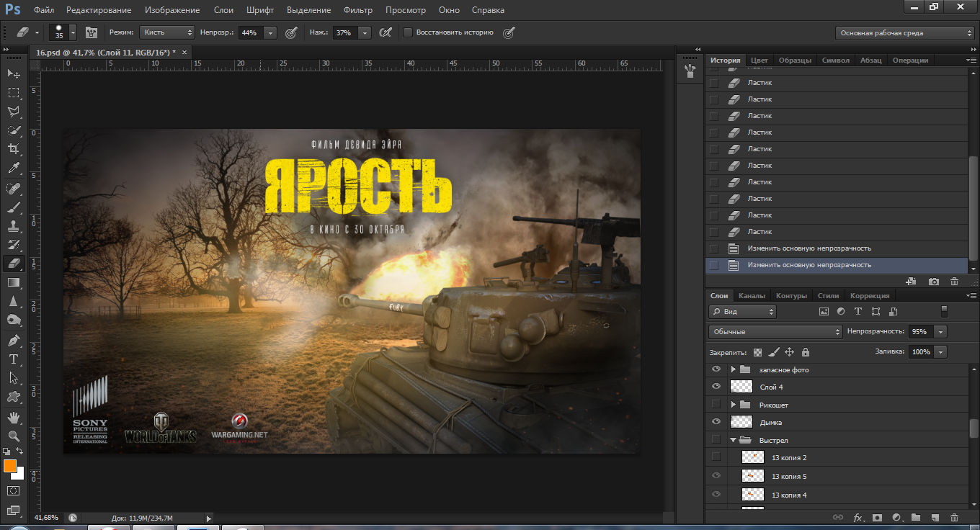Open the brush panel toggle icon
Image resolution: width=980 pixels, height=530 pixels.
[91, 32]
